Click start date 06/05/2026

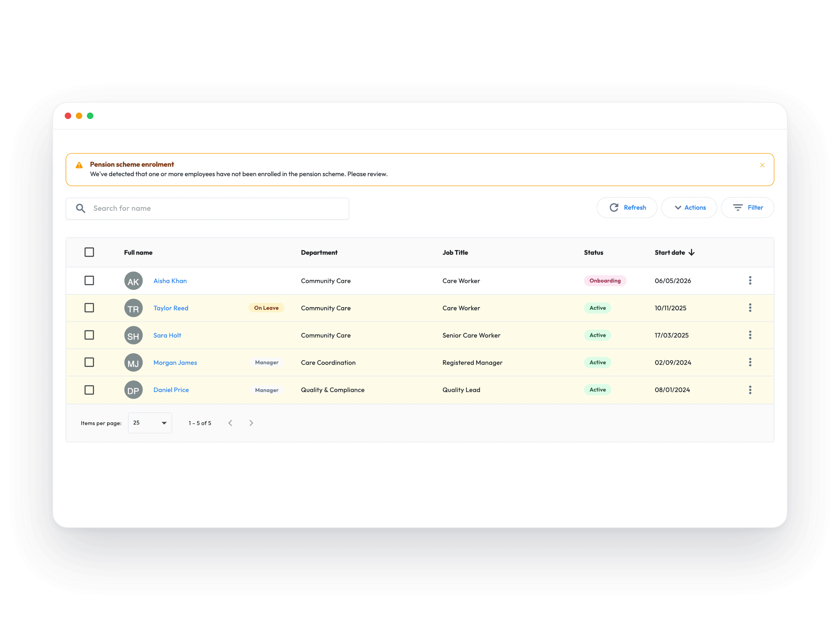coord(673,281)
